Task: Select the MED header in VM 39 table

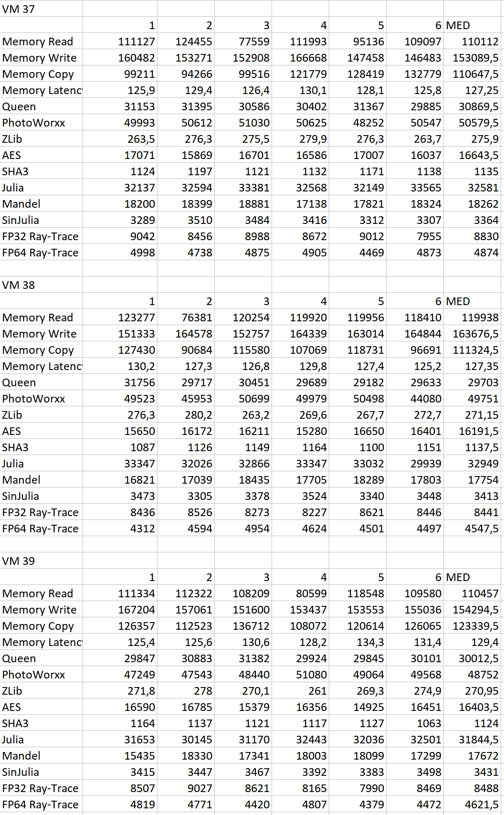Action: [x=458, y=577]
